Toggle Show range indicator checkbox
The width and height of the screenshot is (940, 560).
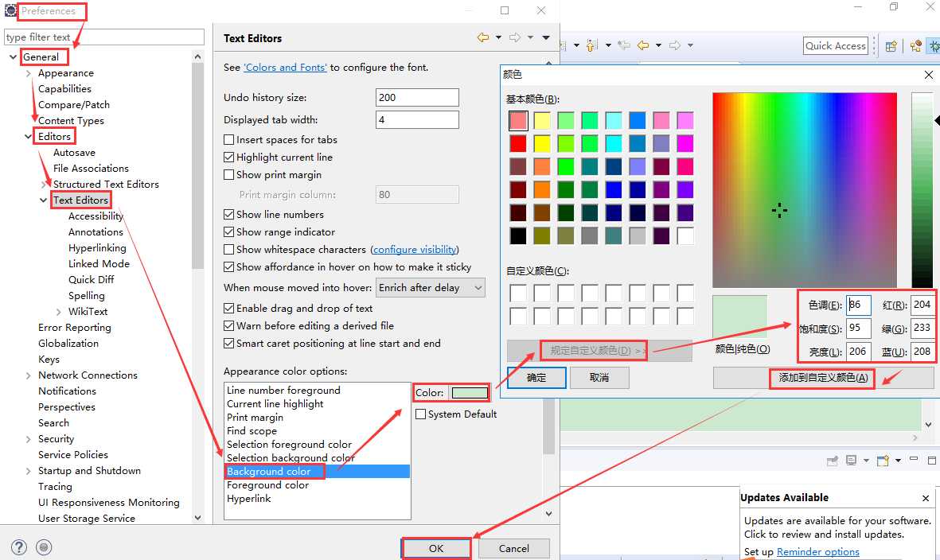tap(228, 231)
